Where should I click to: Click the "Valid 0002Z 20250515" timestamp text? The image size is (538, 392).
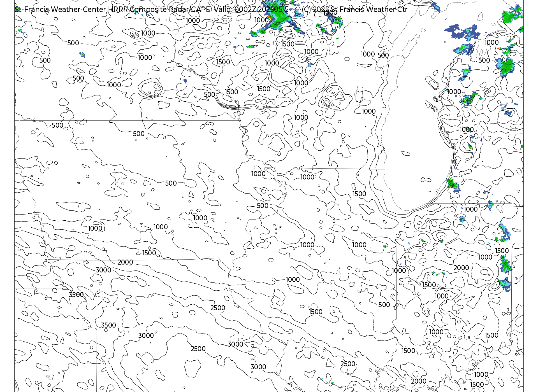pyautogui.click(x=251, y=10)
